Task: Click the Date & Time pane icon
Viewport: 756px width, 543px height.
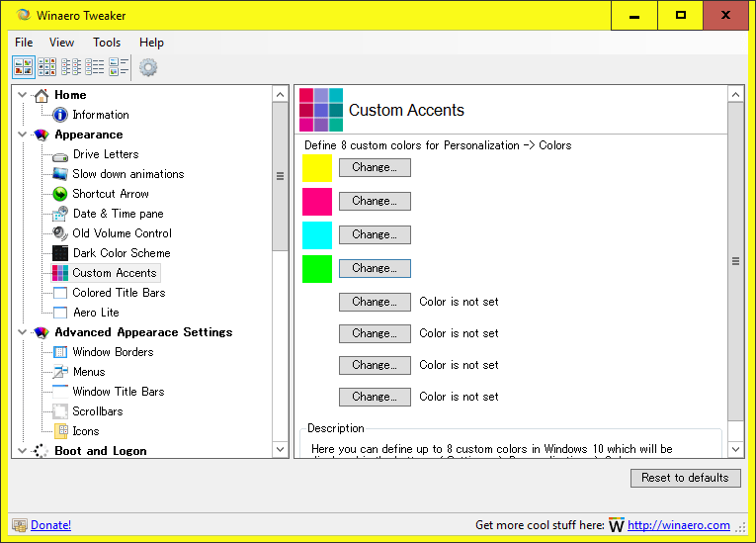Action: point(59,214)
